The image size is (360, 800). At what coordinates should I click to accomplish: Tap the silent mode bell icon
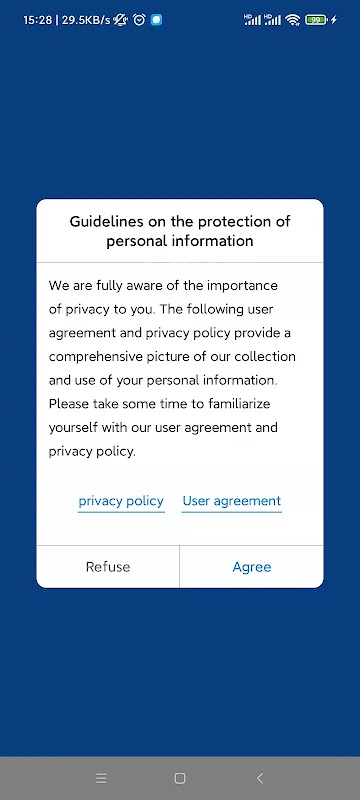[120, 20]
